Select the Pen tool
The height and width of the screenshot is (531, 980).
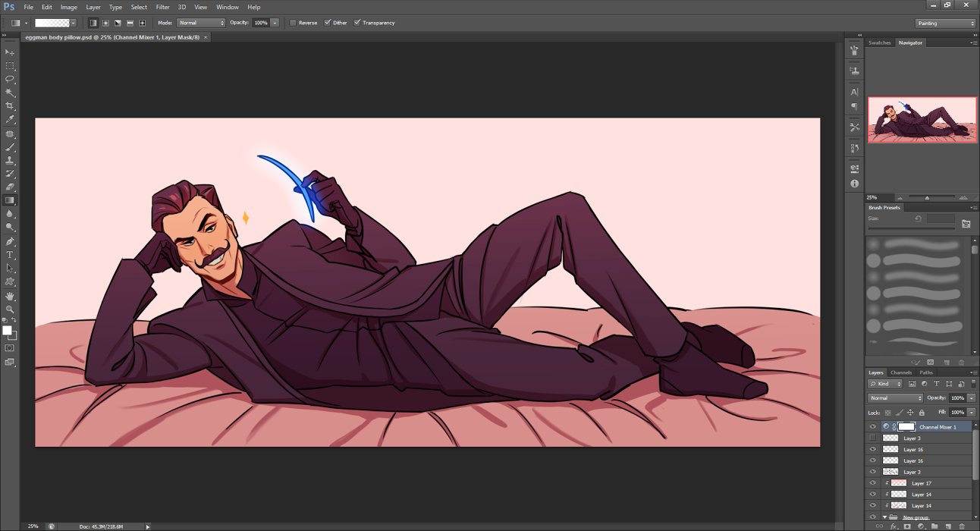click(x=10, y=241)
